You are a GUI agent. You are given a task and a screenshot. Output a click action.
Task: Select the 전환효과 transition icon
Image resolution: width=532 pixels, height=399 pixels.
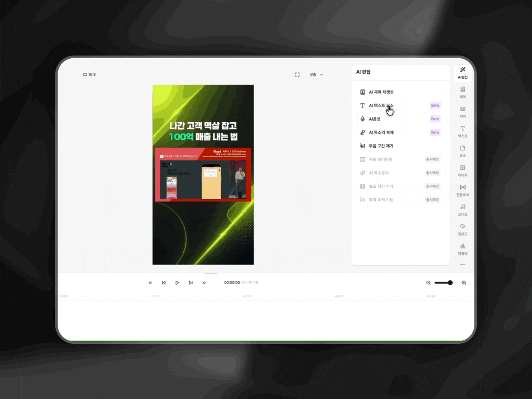click(x=463, y=190)
